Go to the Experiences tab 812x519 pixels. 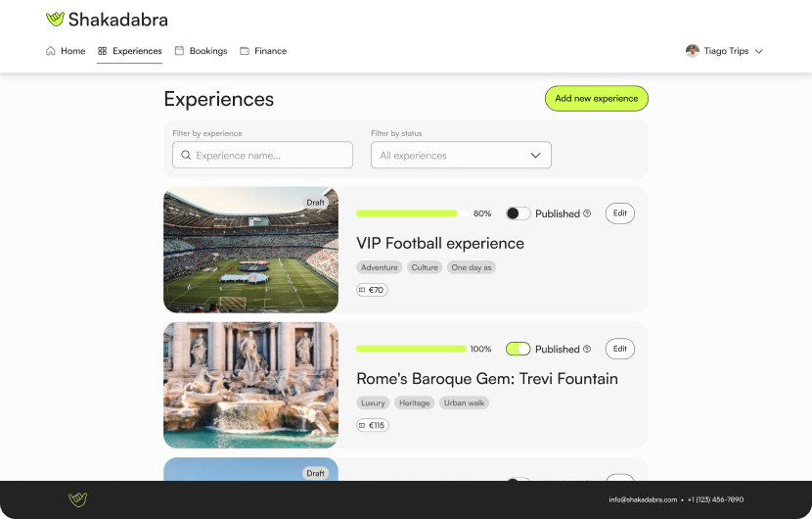(129, 51)
